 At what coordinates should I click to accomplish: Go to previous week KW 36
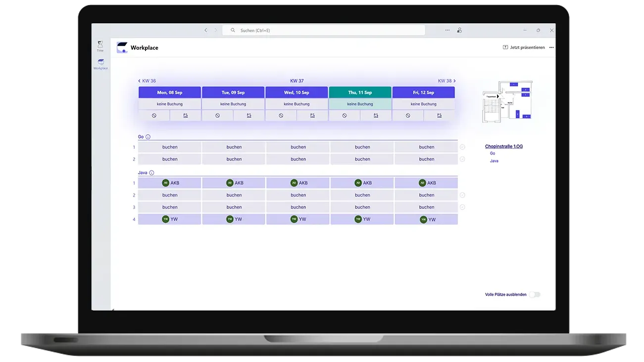pos(147,81)
